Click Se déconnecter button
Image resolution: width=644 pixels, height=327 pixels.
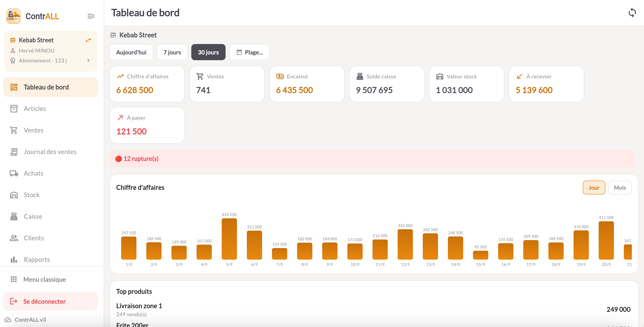click(x=51, y=301)
